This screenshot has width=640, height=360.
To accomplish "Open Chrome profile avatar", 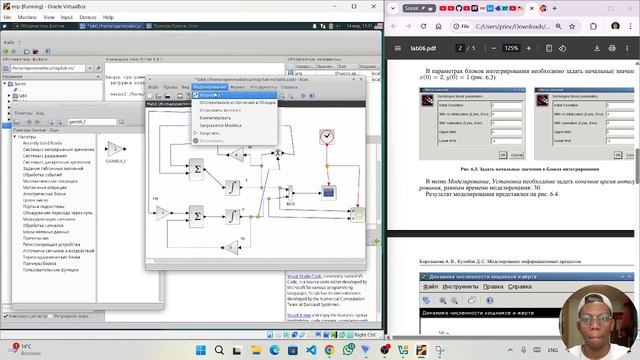I will (616, 26).
